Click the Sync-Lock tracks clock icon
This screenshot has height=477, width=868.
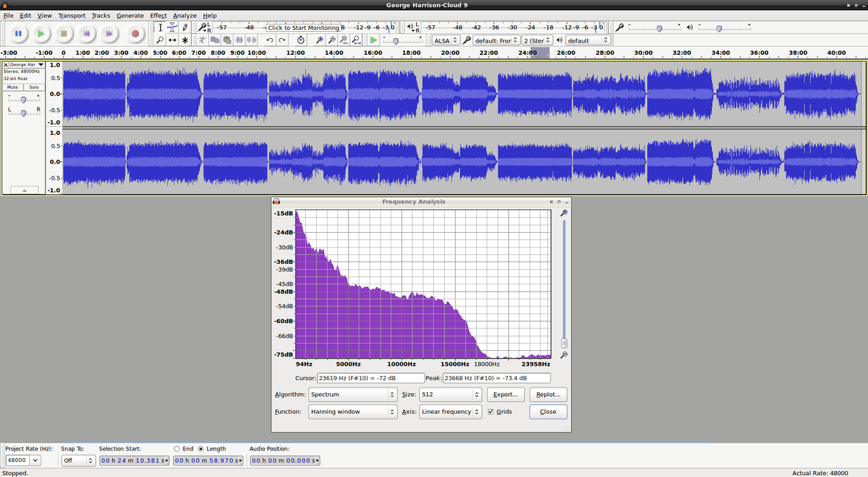pos(300,40)
